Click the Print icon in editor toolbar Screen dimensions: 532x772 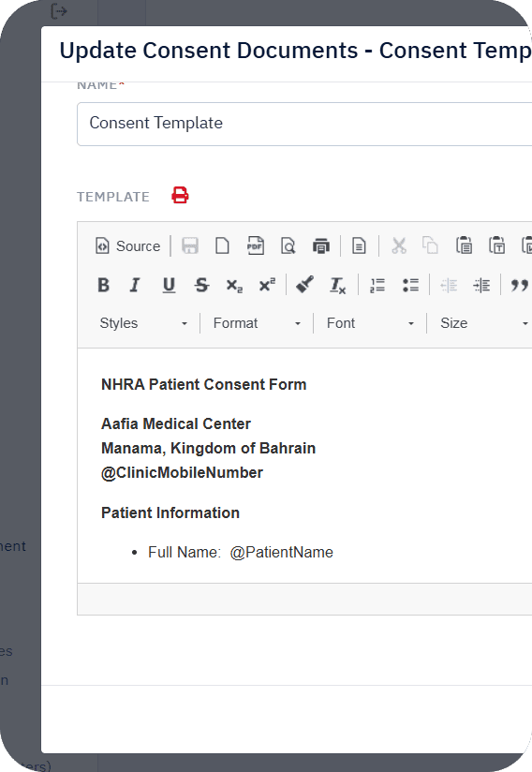pos(321,245)
